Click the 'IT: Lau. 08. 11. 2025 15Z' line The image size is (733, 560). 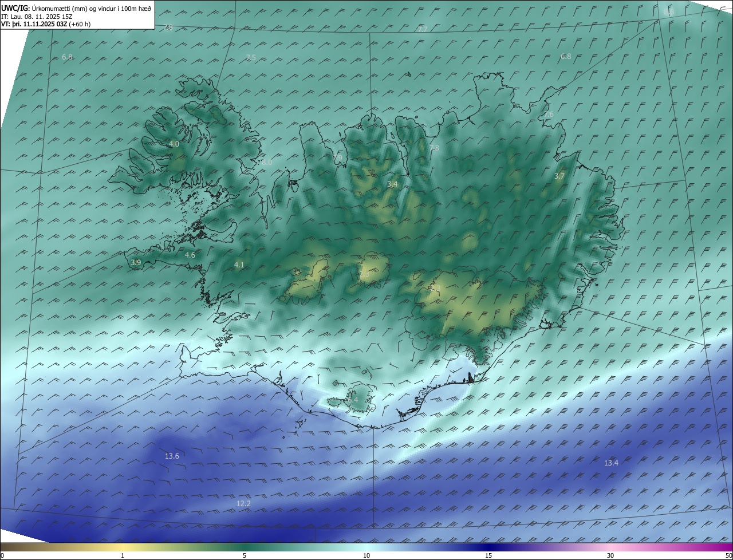pyautogui.click(x=36, y=17)
